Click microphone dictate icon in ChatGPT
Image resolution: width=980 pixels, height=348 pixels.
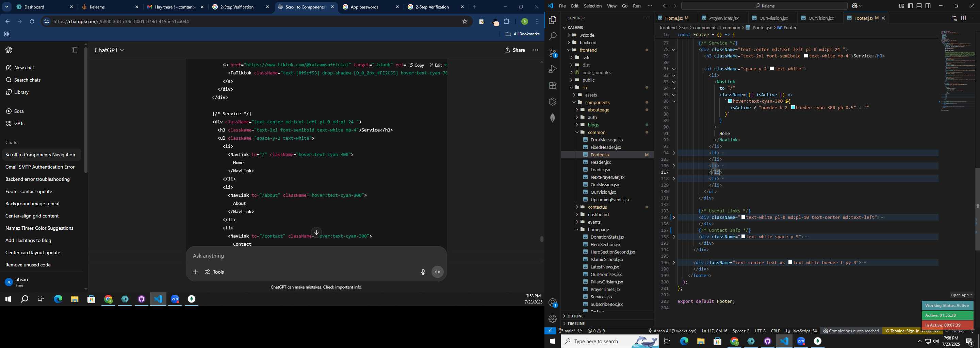423,272
